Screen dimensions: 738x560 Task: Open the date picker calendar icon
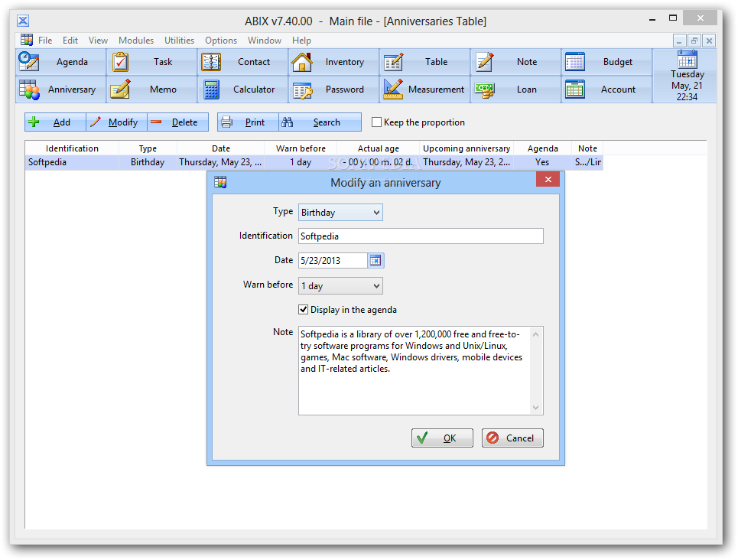pyautogui.click(x=376, y=260)
